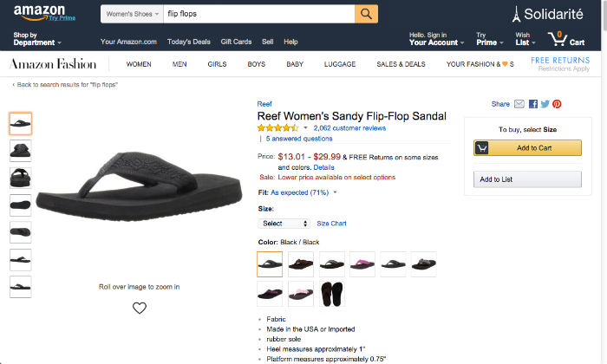Click the flip flops search field
Image resolution: width=607 pixels, height=364 pixels.
pyautogui.click(x=259, y=14)
